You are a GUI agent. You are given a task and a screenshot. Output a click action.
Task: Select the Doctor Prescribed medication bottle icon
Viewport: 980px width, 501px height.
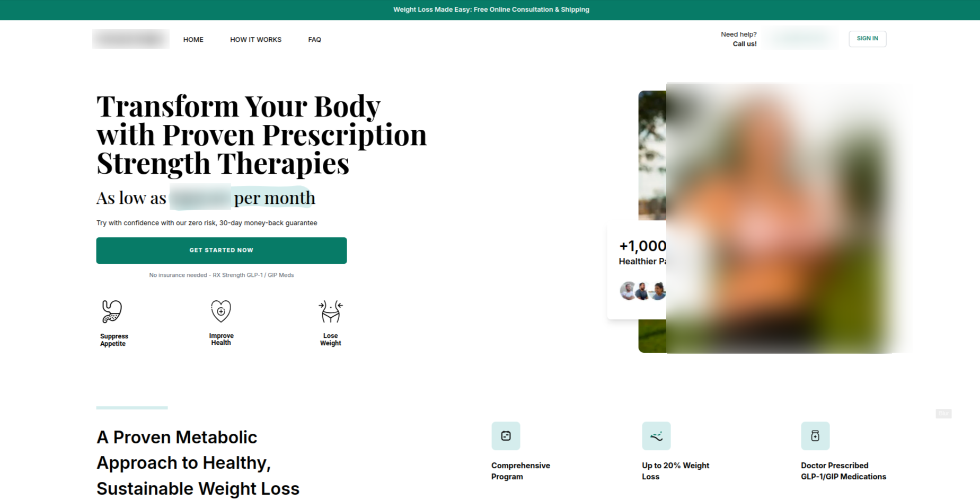point(815,436)
